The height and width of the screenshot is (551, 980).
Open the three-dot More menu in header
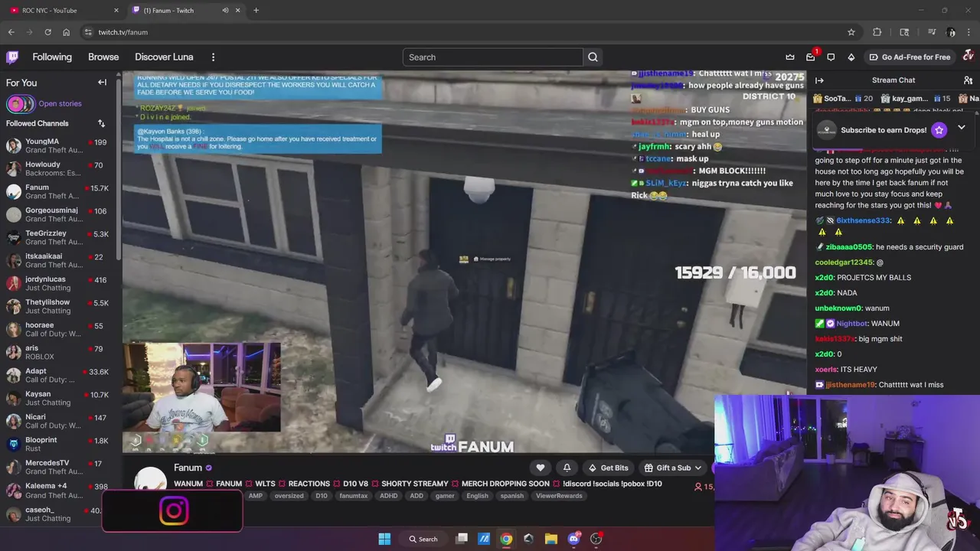click(x=213, y=57)
